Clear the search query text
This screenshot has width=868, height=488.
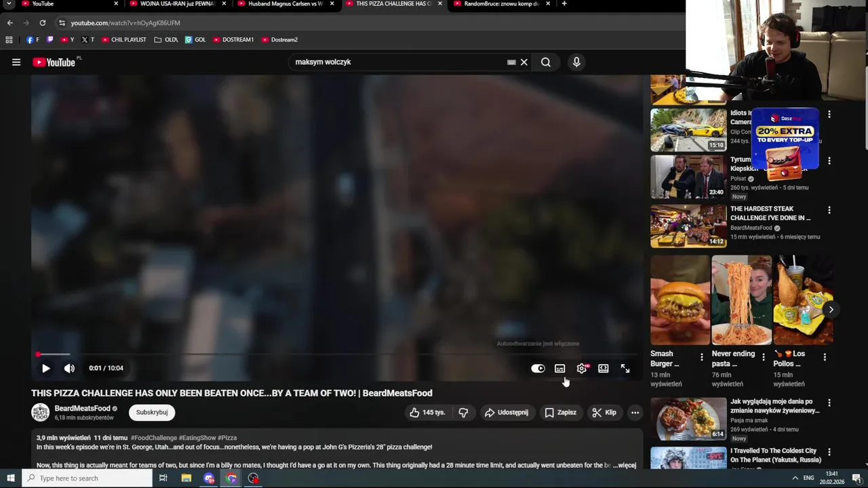click(524, 62)
